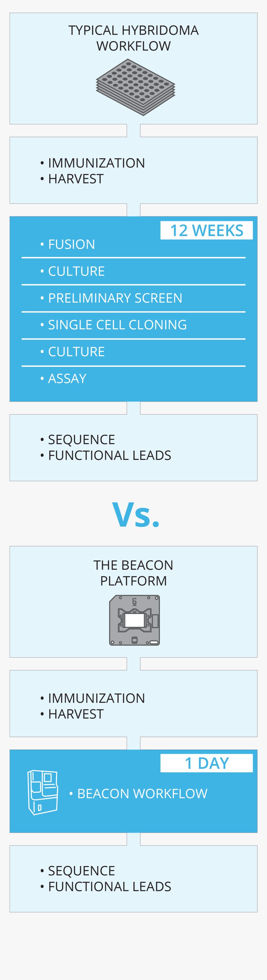Viewport: 267px width, 980px height.
Task: Select the SINGLE CELL CLONING step
Action: [117, 325]
